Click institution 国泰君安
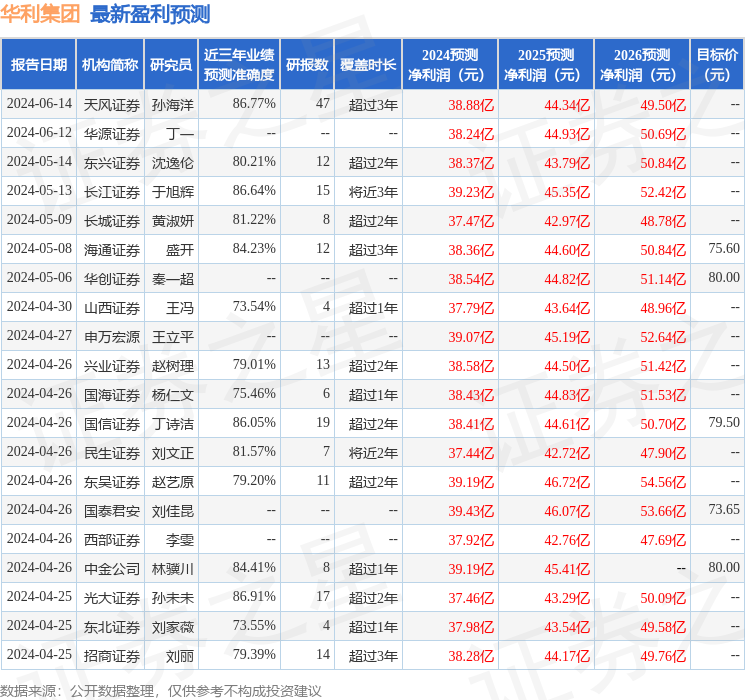This screenshot has height=700, width=745. pos(112,511)
